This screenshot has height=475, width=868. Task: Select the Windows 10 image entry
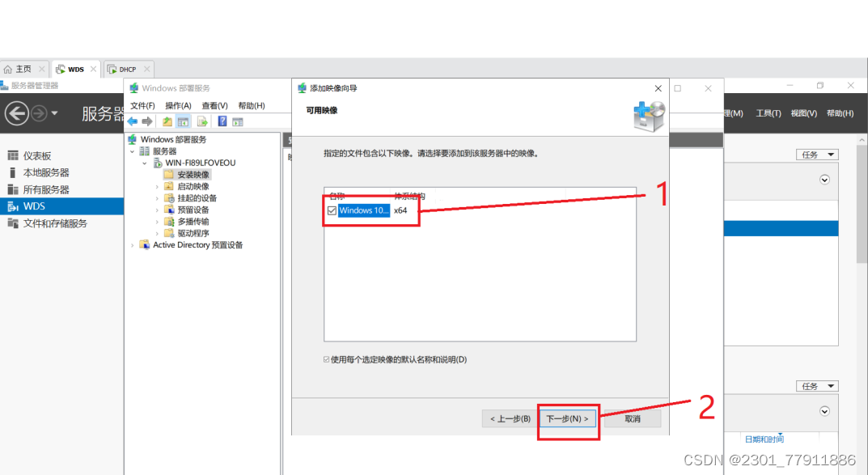point(364,210)
